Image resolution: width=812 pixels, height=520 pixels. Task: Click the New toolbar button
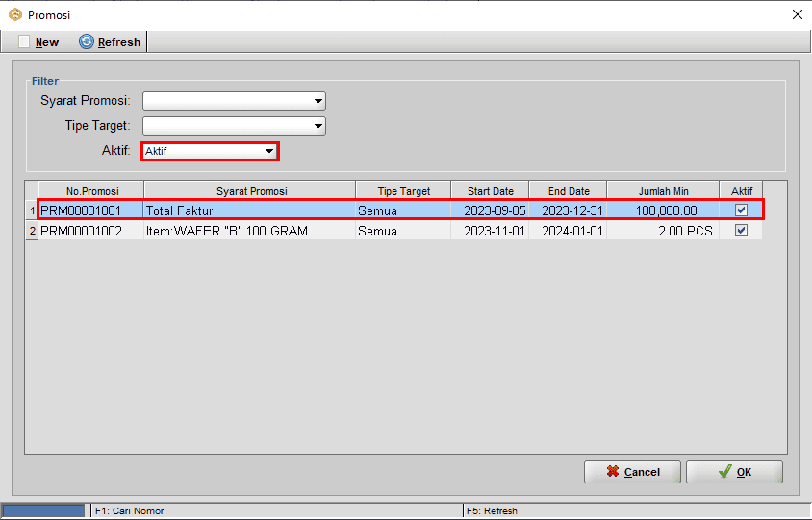click(38, 42)
